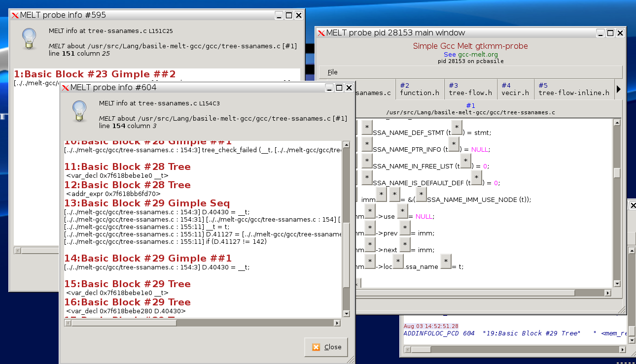This screenshot has height=364, width=636.
Task: Click heading '1:Basic Block #23 Gimple ##2'
Action: click(x=95, y=74)
